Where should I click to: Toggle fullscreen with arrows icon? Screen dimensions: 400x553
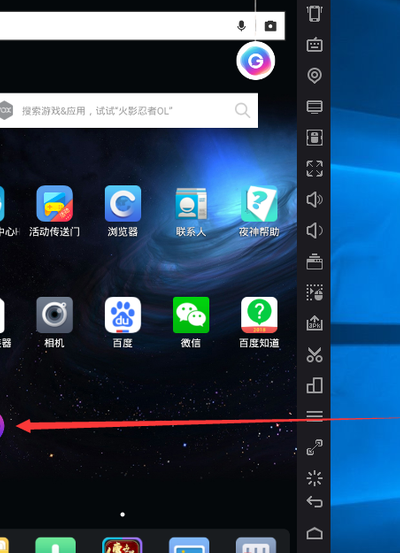tap(314, 169)
